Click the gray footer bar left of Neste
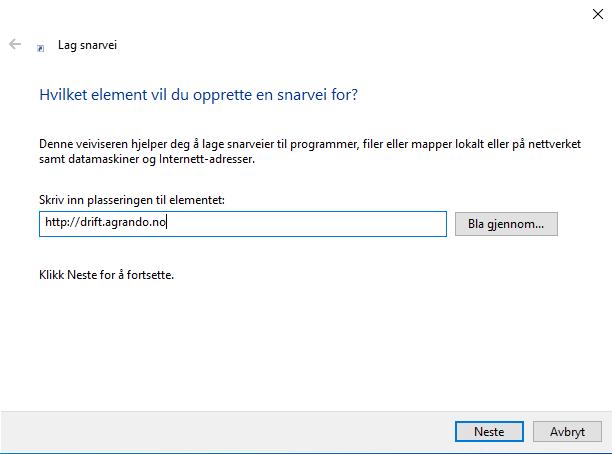This screenshot has width=612, height=454. pos(220,431)
